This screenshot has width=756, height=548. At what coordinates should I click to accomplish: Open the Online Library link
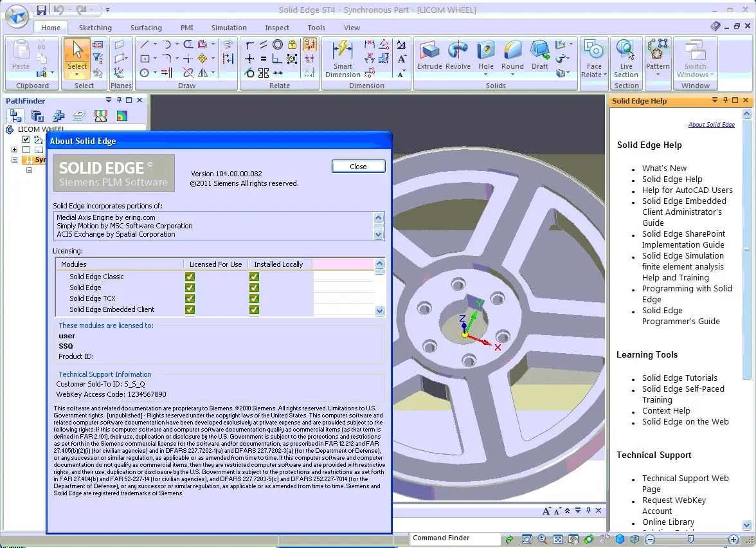pyautogui.click(x=668, y=522)
